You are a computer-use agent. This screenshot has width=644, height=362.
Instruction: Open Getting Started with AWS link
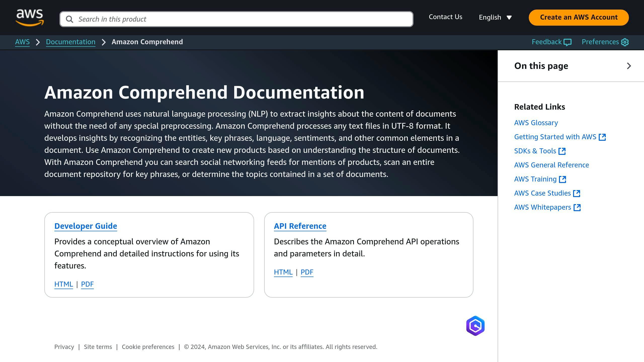coord(555,137)
